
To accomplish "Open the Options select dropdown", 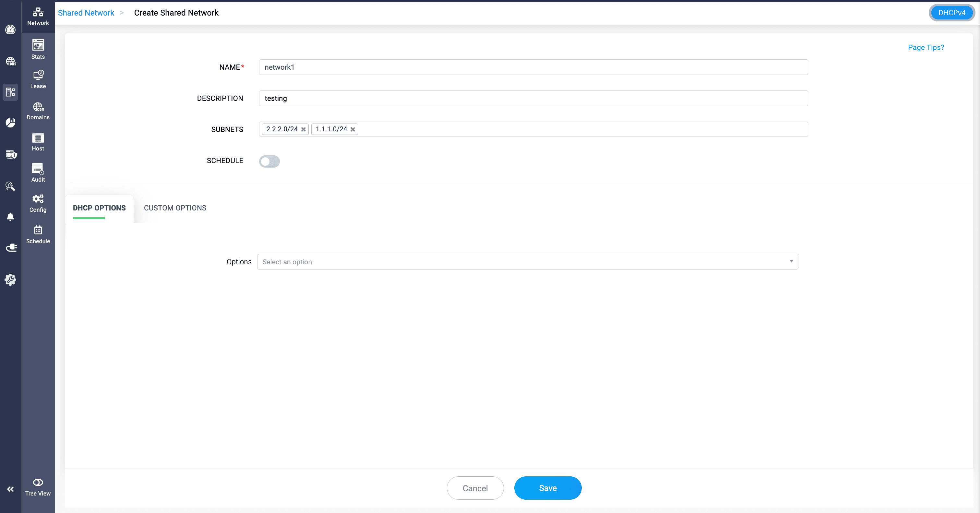I will click(527, 262).
